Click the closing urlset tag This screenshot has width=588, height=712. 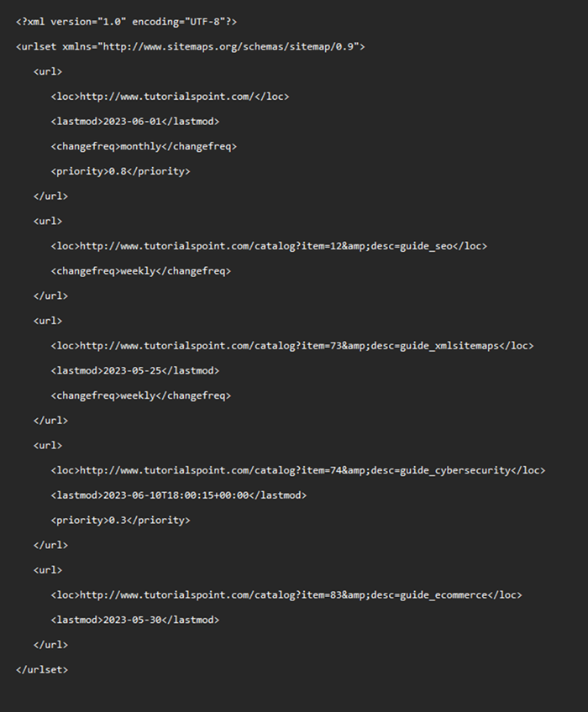[42, 669]
